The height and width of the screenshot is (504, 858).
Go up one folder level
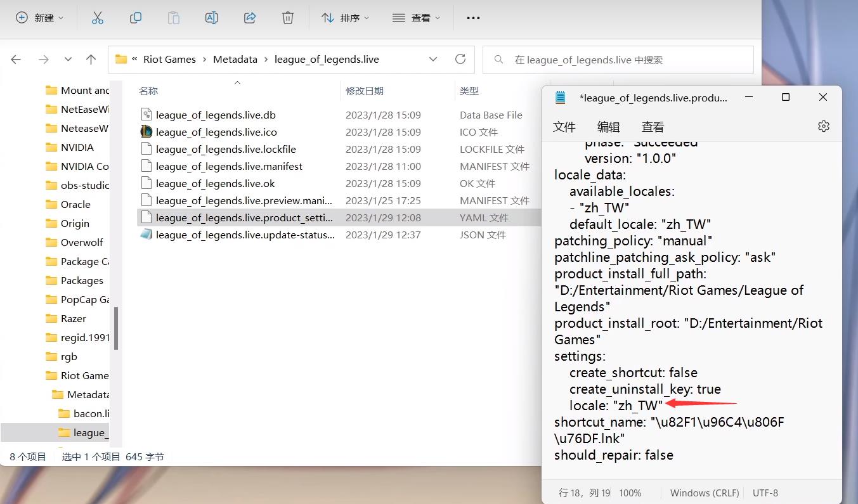[91, 59]
